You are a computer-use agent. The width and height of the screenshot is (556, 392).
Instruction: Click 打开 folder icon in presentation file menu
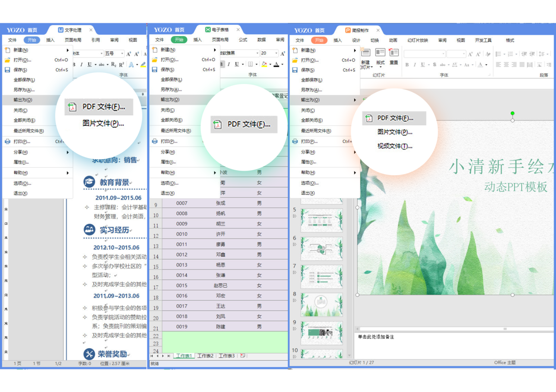tap(295, 60)
